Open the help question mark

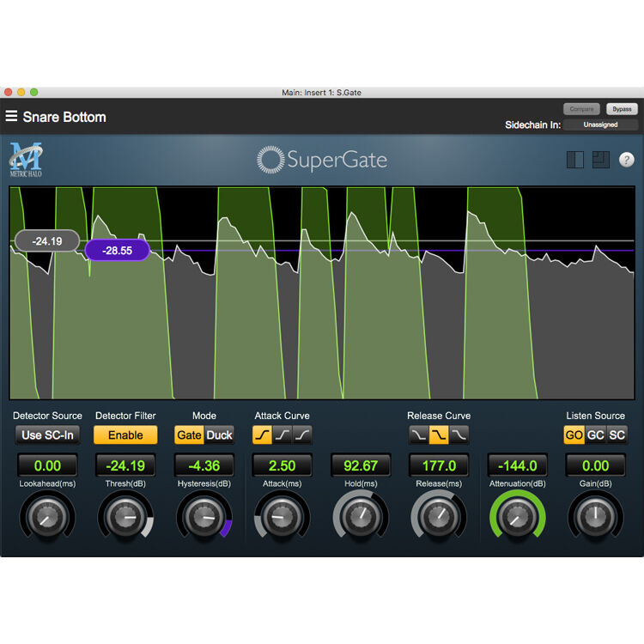tap(626, 160)
